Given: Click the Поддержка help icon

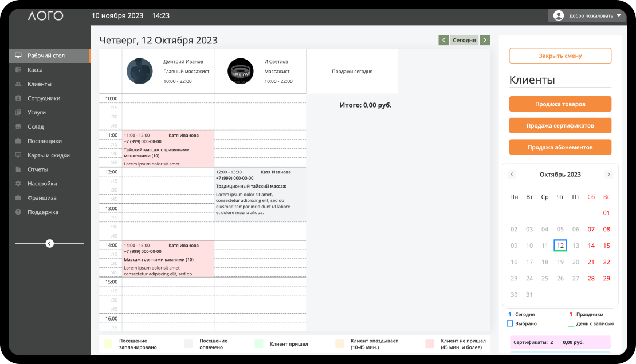Looking at the screenshot, I should pyautogui.click(x=18, y=212).
